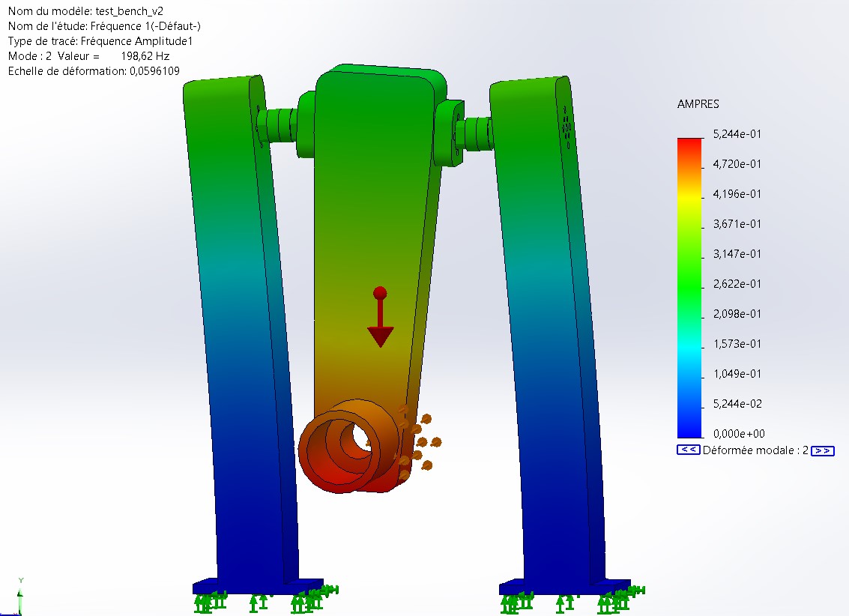Go to previous mode shape with << button
This screenshot has width=849, height=616.
click(x=688, y=450)
